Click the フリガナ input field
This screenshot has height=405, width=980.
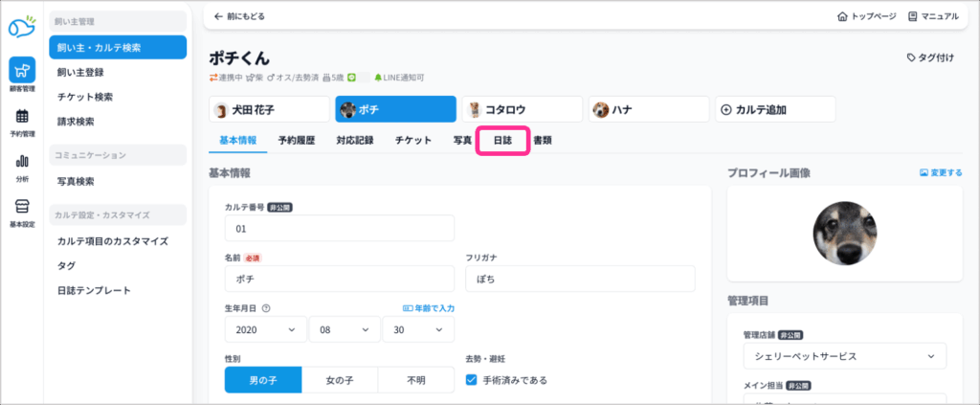point(579,279)
